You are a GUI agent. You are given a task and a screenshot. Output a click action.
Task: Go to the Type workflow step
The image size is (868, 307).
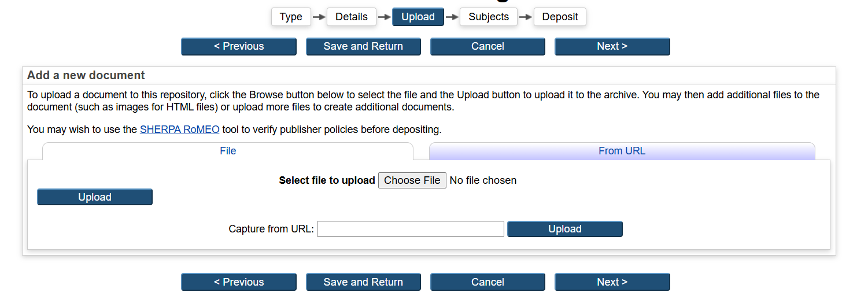tap(291, 17)
